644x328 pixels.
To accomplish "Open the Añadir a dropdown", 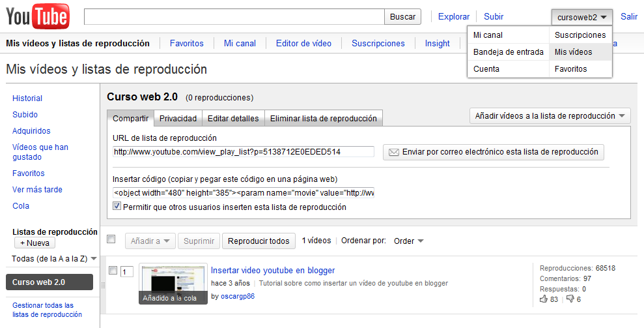I will point(150,241).
